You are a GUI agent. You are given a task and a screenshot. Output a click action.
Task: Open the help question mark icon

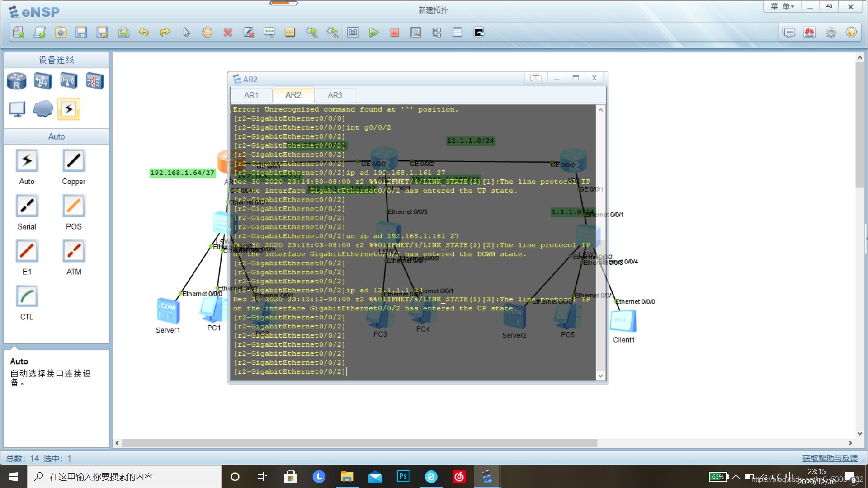pyautogui.click(x=851, y=32)
